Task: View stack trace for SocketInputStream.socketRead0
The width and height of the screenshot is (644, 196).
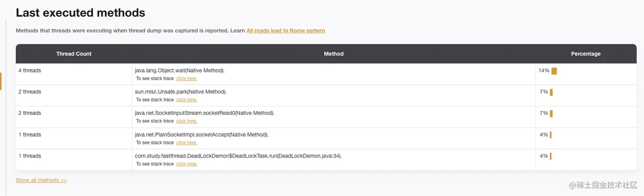Action: pyautogui.click(x=187, y=121)
